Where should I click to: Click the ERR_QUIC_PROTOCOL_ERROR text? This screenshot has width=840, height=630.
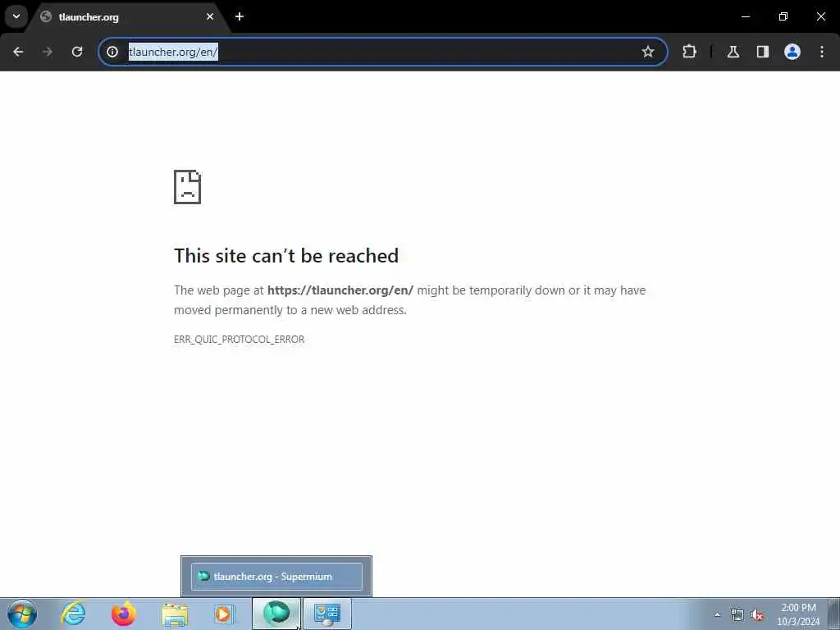[x=239, y=339]
